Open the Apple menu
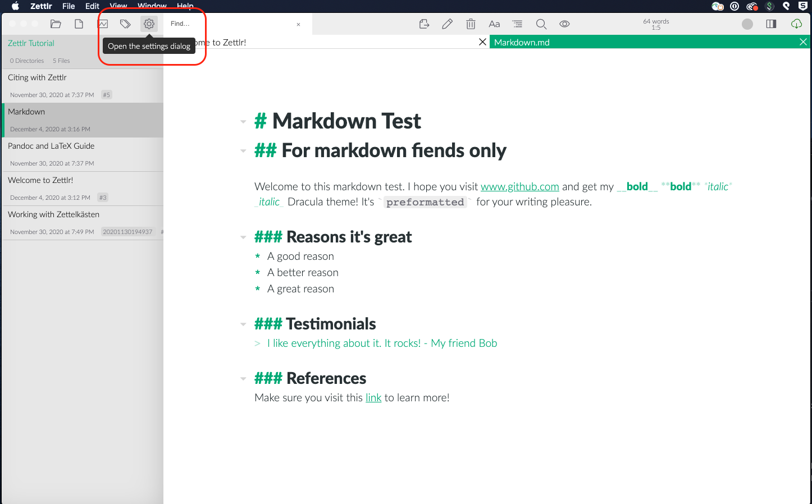Viewport: 812px width, 504px height. pyautogui.click(x=16, y=6)
